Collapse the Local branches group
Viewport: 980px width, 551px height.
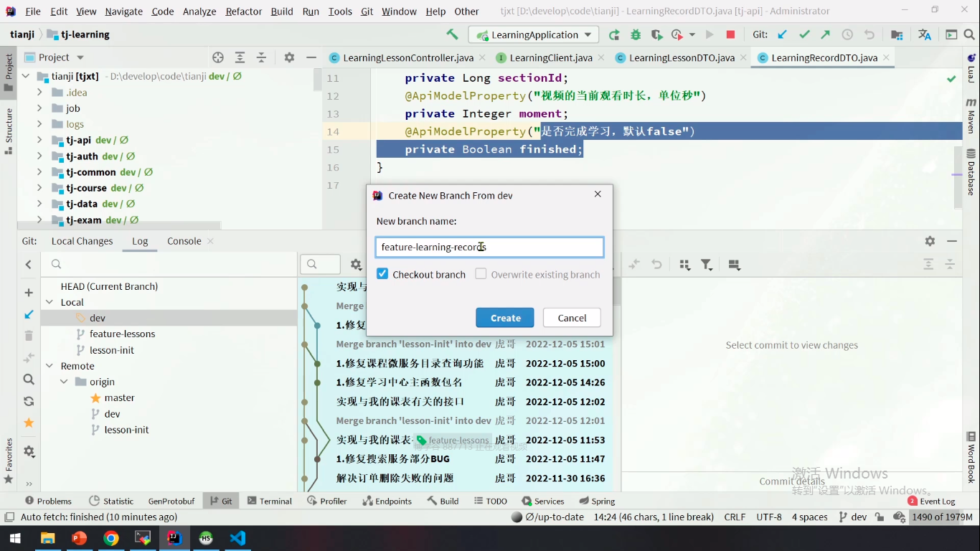50,302
